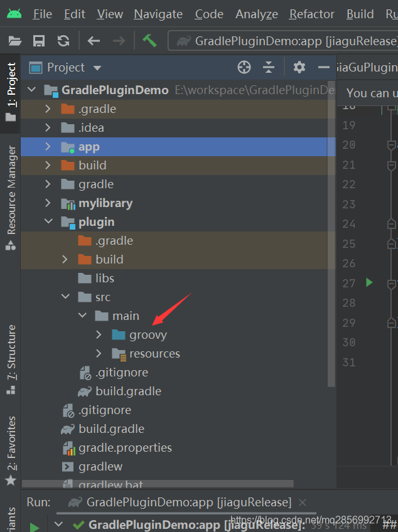Select the run configuration GradlePluginDemo:app combo box
This screenshot has width=398, height=532.
coord(286,41)
